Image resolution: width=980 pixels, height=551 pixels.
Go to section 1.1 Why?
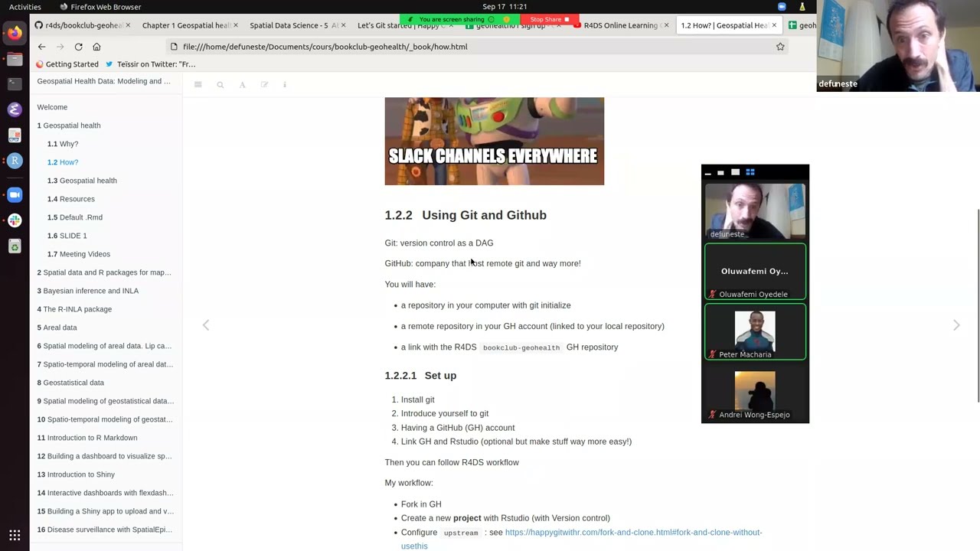pyautogui.click(x=63, y=144)
